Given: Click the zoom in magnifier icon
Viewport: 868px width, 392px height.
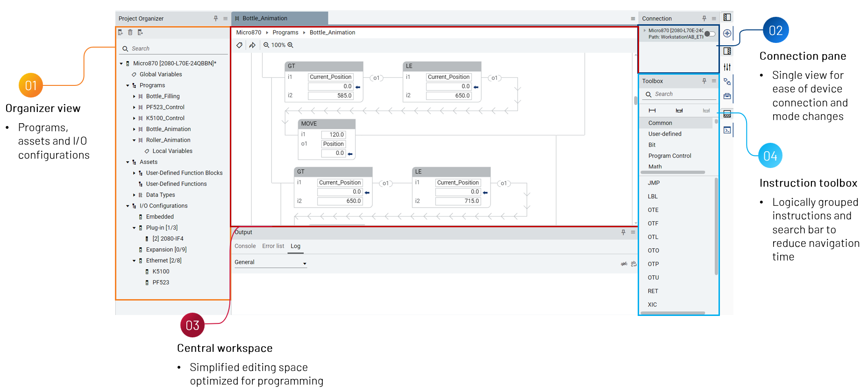Looking at the screenshot, I should pos(291,45).
